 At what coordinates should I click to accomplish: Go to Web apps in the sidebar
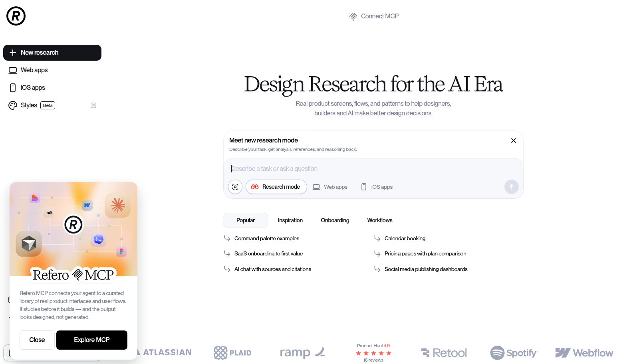click(52, 70)
